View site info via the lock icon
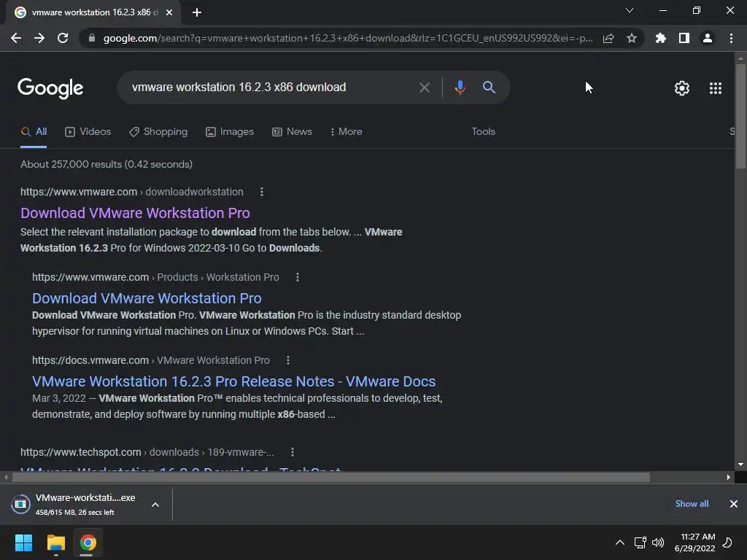 92,38
